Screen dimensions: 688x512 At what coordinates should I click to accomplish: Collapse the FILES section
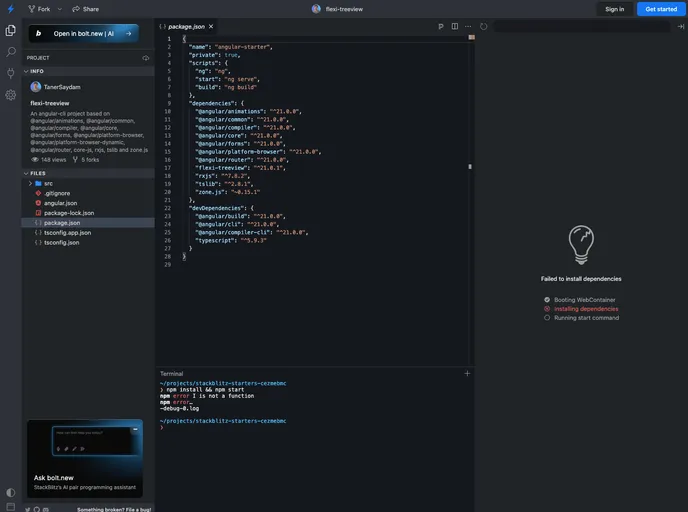click(x=30, y=173)
